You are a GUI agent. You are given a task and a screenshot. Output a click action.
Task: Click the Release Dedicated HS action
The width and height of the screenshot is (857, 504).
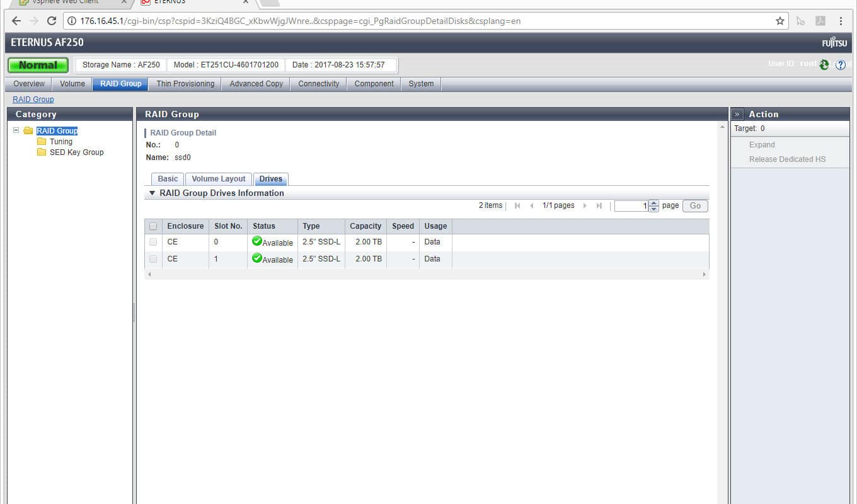tap(787, 159)
